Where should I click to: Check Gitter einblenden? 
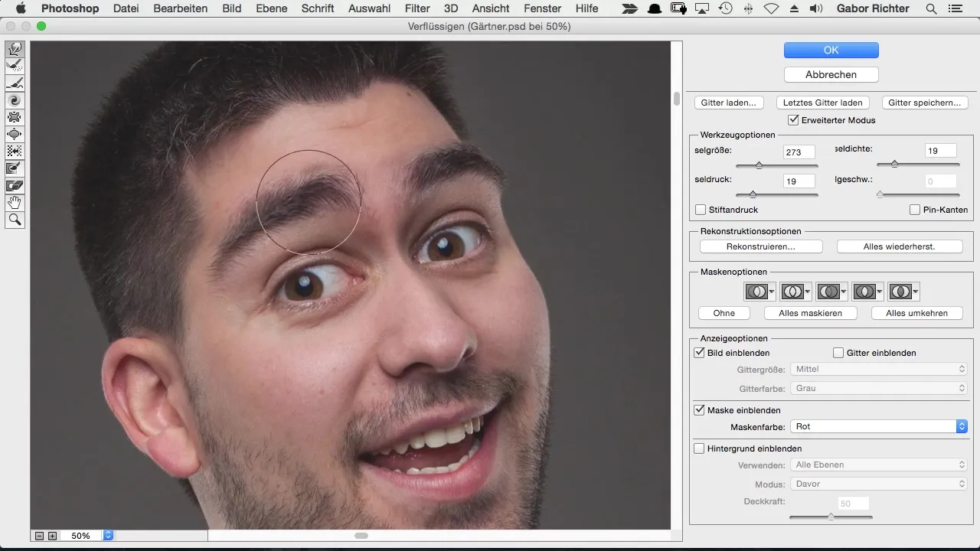pos(838,353)
